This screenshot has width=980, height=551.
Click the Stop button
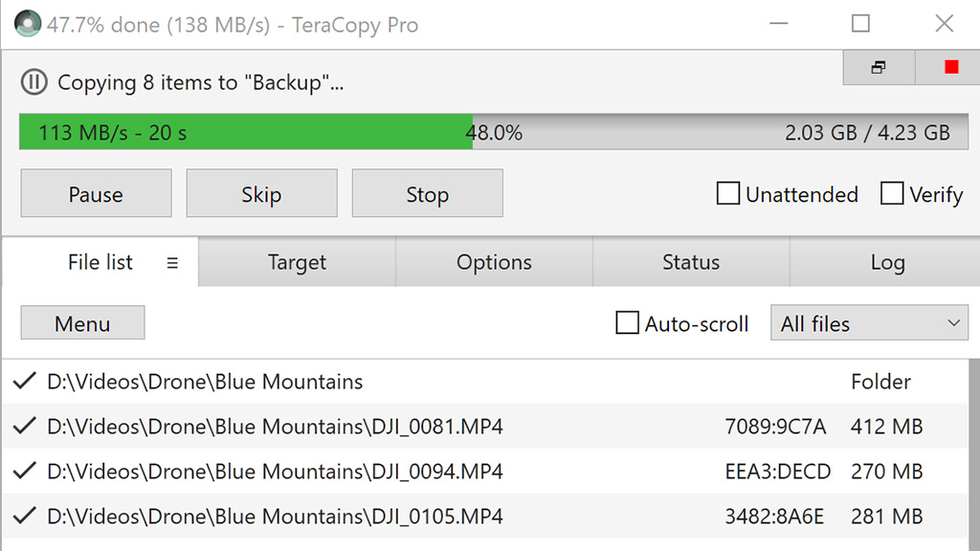428,193
